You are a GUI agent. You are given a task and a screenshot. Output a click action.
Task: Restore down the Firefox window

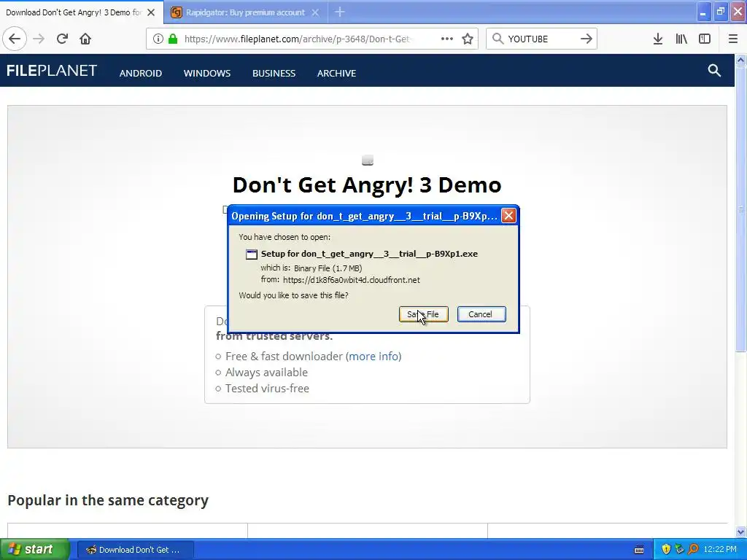(720, 12)
